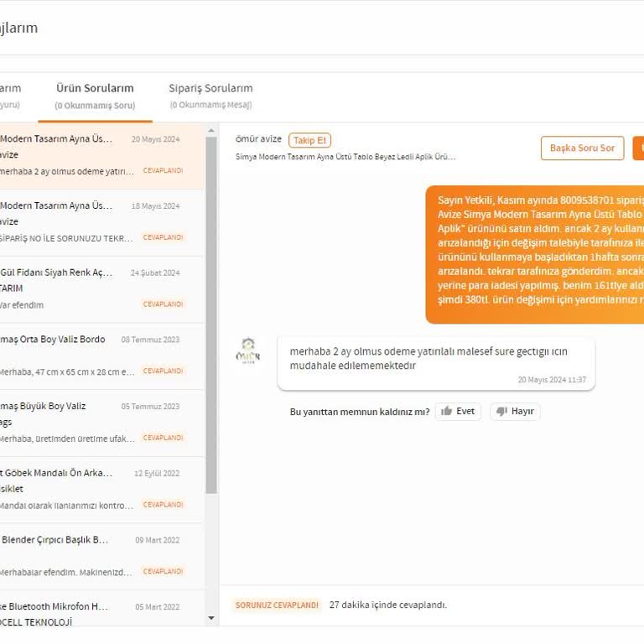
Task: Select the Orta Boy Valiz Bordo question
Action: pyautogui.click(x=101, y=357)
